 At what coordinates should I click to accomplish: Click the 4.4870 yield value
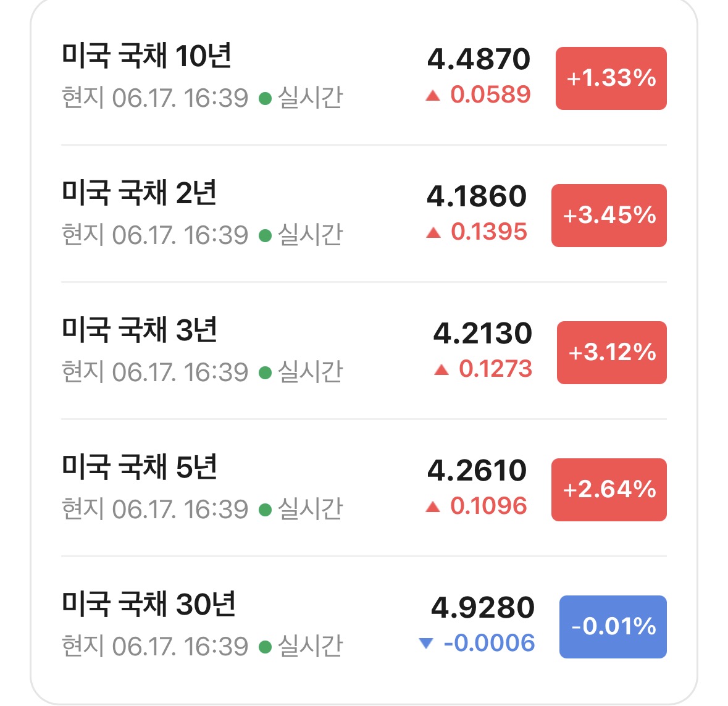[x=479, y=59]
